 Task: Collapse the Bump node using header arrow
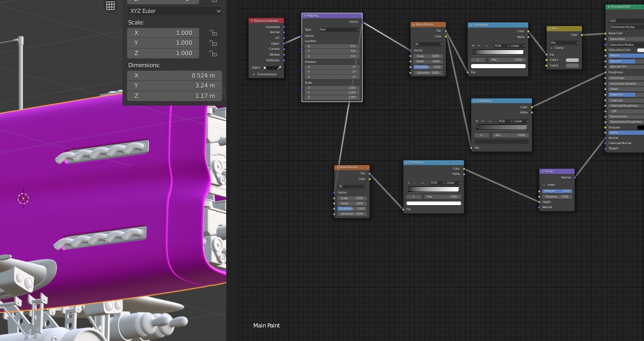click(x=542, y=171)
